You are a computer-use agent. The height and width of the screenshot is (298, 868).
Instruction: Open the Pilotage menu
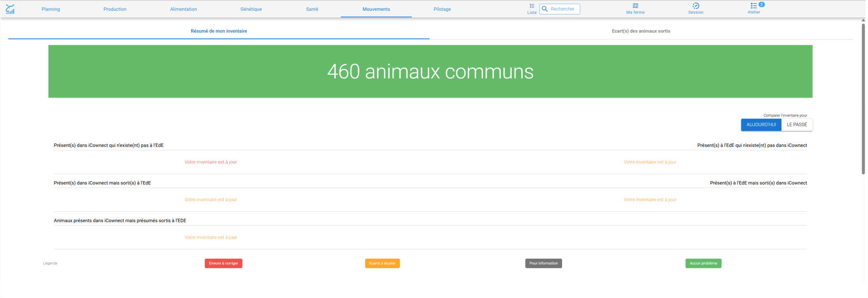point(442,9)
